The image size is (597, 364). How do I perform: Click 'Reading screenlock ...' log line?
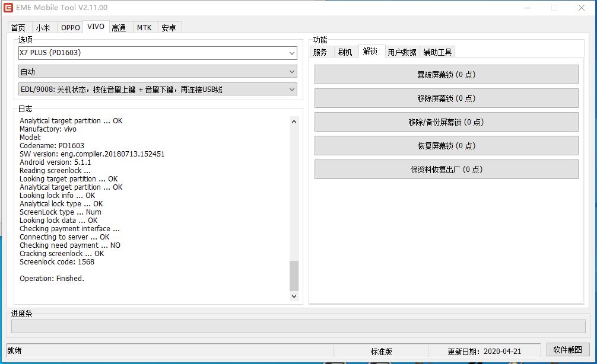pos(55,171)
